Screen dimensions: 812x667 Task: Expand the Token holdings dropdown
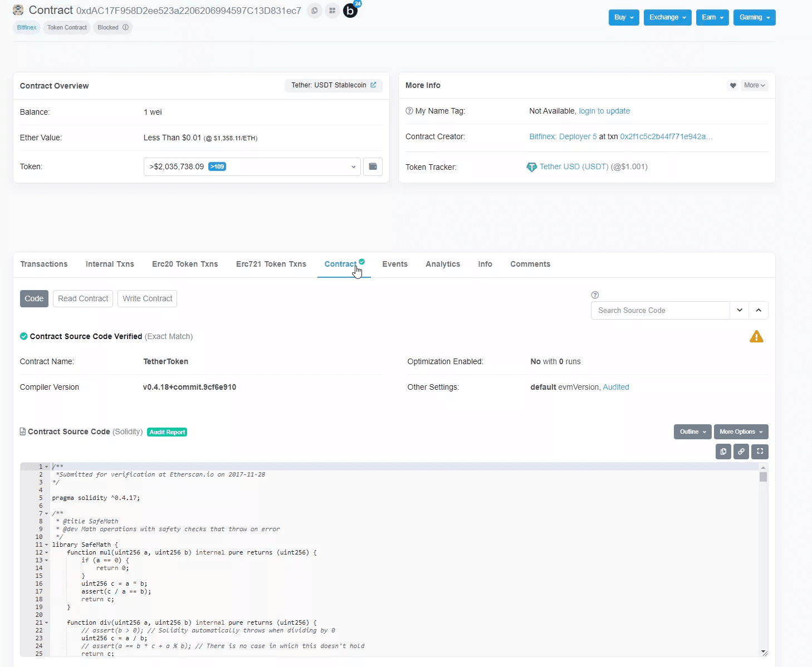pyautogui.click(x=252, y=166)
